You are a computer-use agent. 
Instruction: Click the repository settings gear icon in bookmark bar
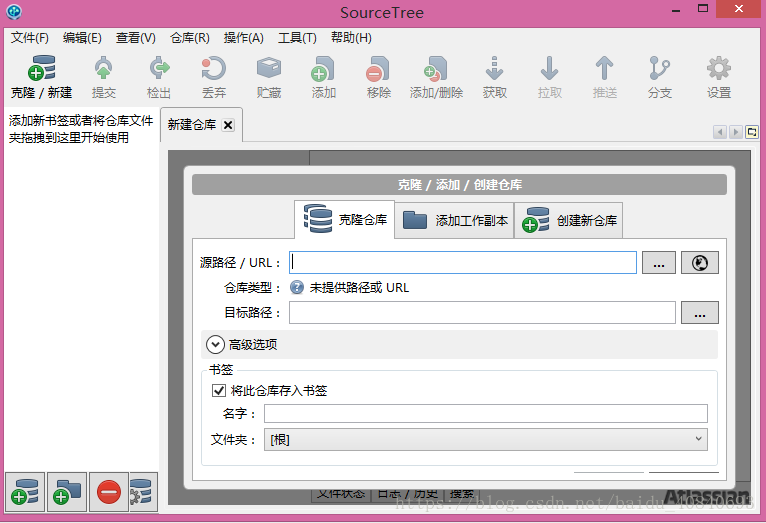[x=143, y=492]
